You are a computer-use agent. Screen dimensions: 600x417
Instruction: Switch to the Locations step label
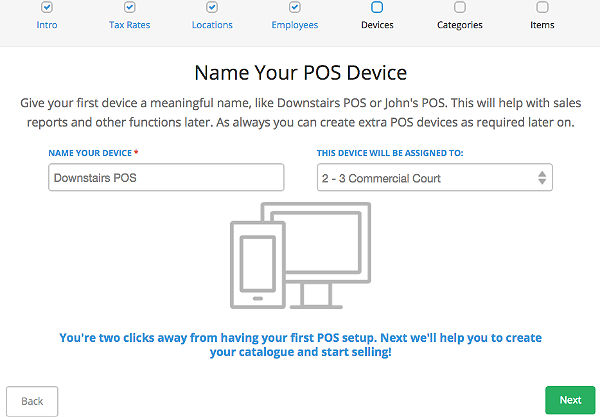pos(212,25)
